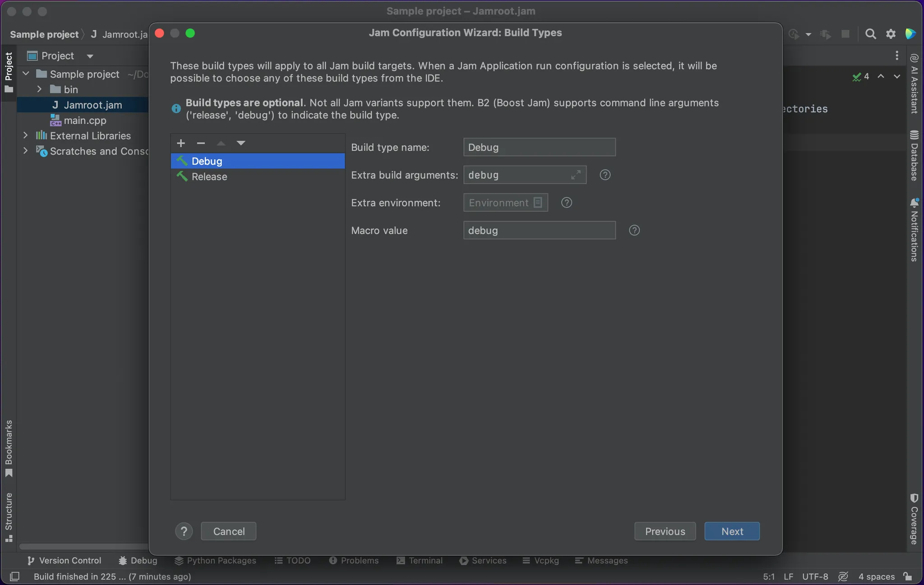Collapse the Sample project tree node
924x585 pixels.
coord(26,74)
